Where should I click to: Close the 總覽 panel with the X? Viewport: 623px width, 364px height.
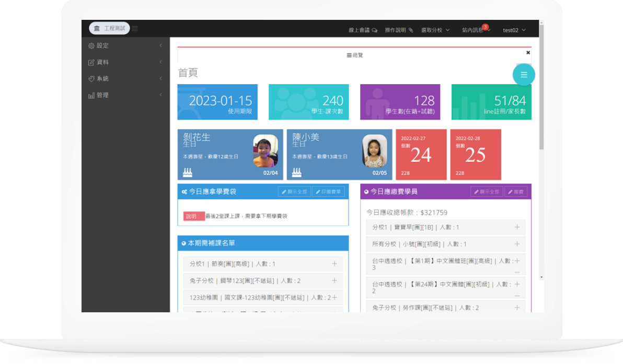[x=528, y=53]
